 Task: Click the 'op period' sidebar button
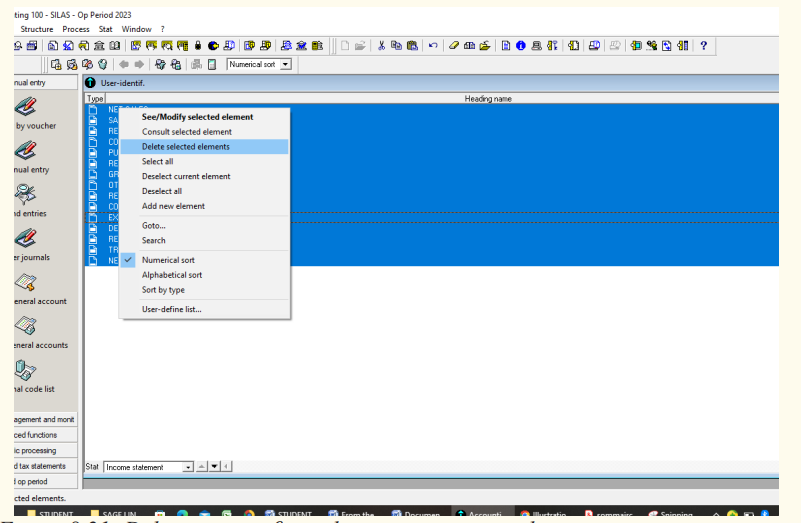pos(45,482)
